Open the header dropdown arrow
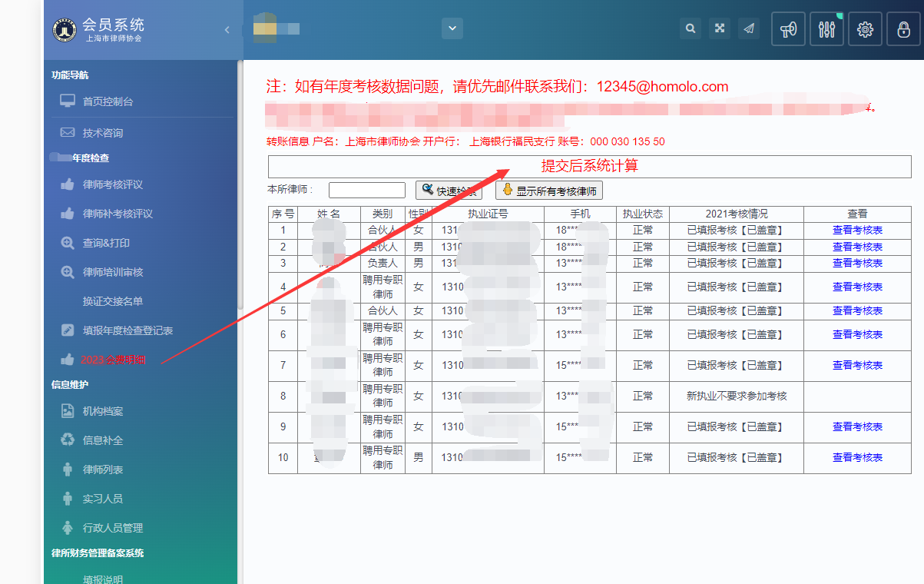This screenshot has height=584, width=924. (x=452, y=28)
